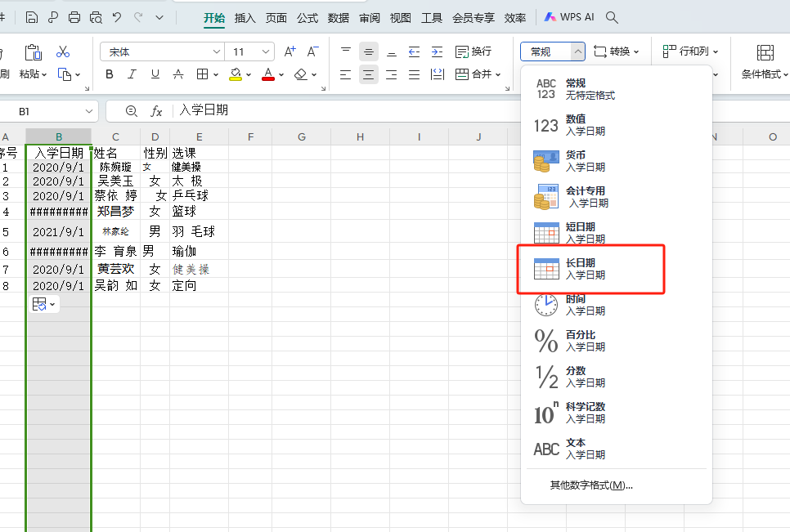This screenshot has width=790, height=532.
Task: Increase font size with A+ icon
Action: tap(290, 51)
